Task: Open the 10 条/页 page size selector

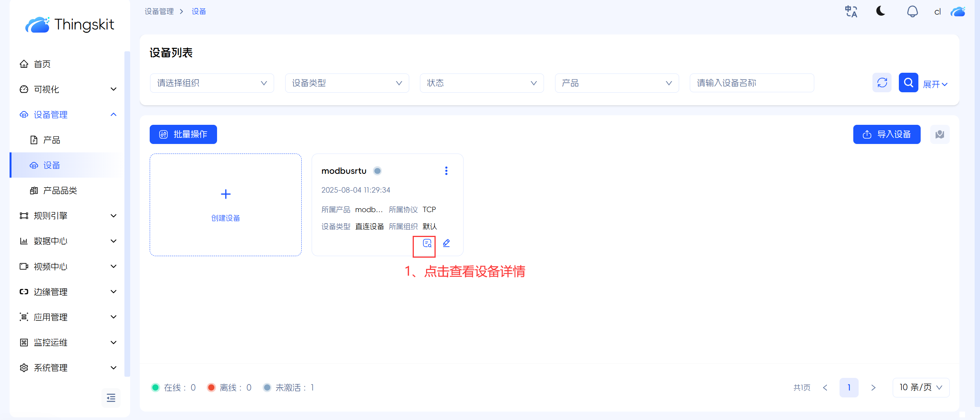Action: click(921, 387)
